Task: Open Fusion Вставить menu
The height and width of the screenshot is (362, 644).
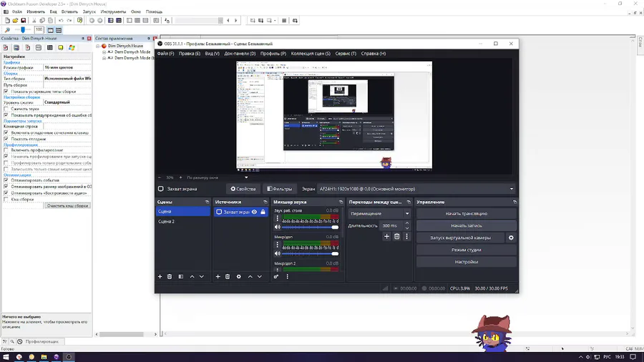Action: (69, 12)
